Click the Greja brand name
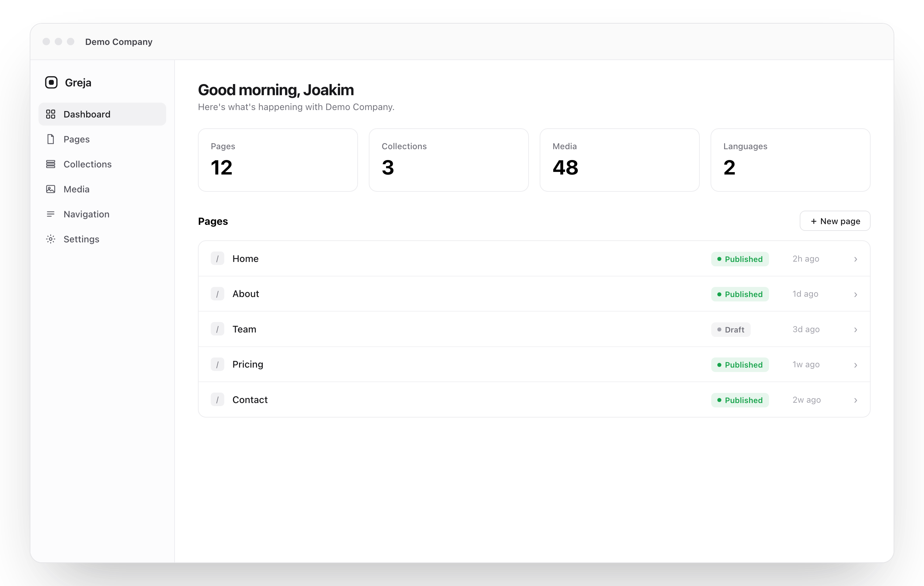Image resolution: width=924 pixels, height=586 pixels. pyautogui.click(x=78, y=82)
